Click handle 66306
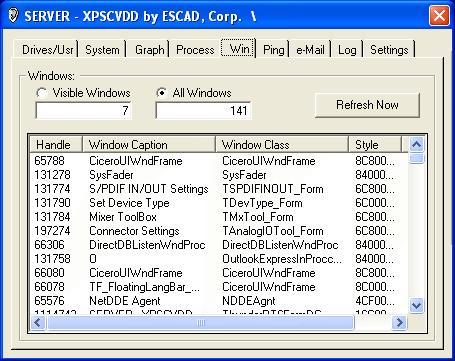 49,245
